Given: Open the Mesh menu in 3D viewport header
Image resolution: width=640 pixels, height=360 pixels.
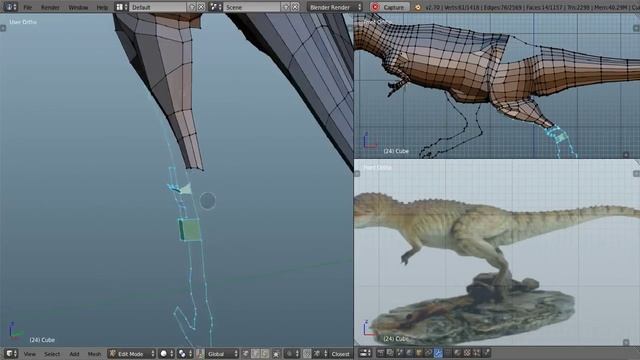Looking at the screenshot, I should pyautogui.click(x=94, y=354).
